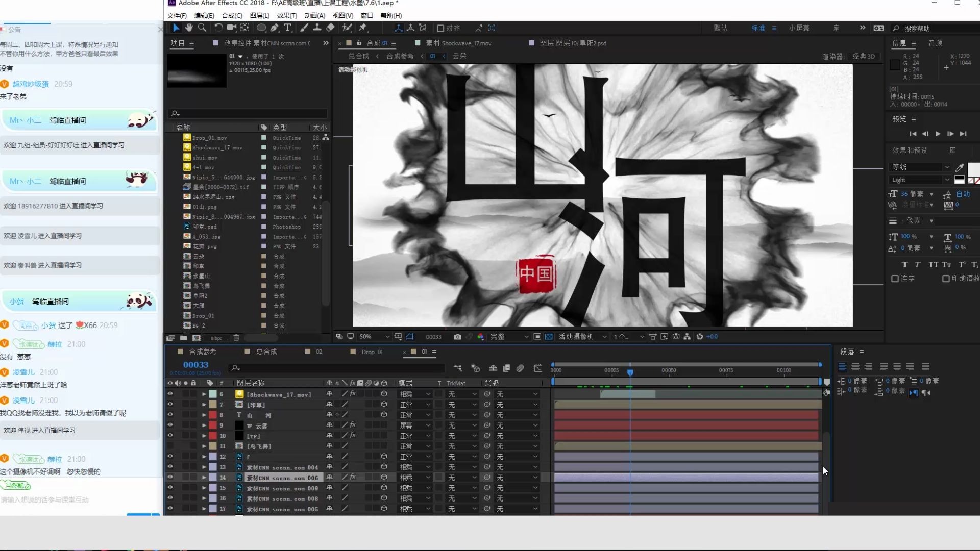The height and width of the screenshot is (551, 980).
Task: Toggle the transparency grid icon
Action: tap(549, 337)
